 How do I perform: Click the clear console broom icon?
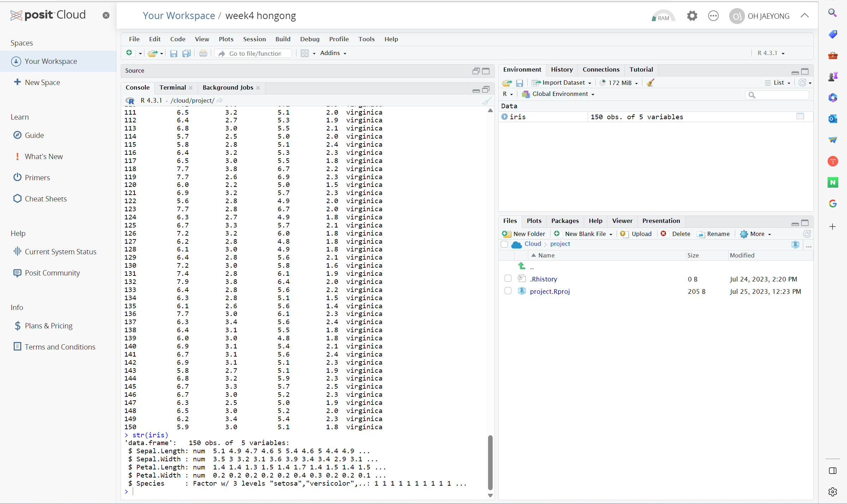(487, 101)
